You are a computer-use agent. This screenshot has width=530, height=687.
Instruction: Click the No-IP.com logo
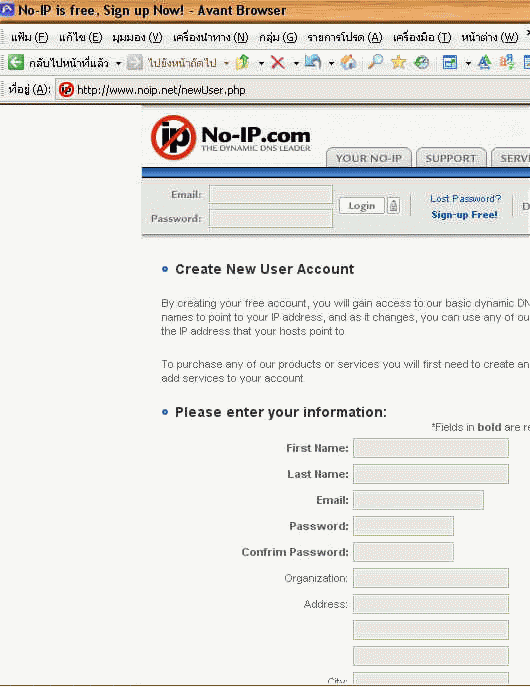click(x=231, y=138)
